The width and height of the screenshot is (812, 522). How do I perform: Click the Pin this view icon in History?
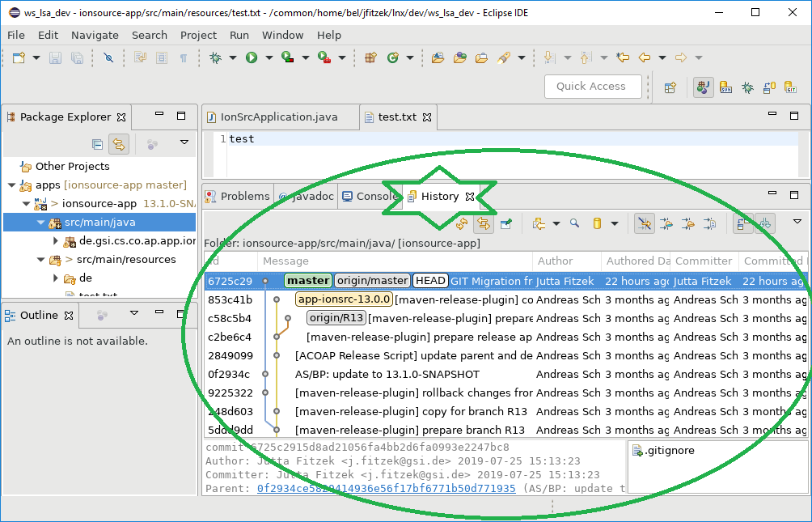coord(506,224)
